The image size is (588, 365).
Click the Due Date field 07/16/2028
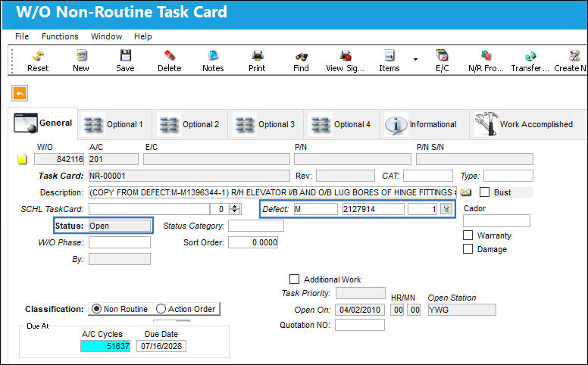tap(161, 346)
